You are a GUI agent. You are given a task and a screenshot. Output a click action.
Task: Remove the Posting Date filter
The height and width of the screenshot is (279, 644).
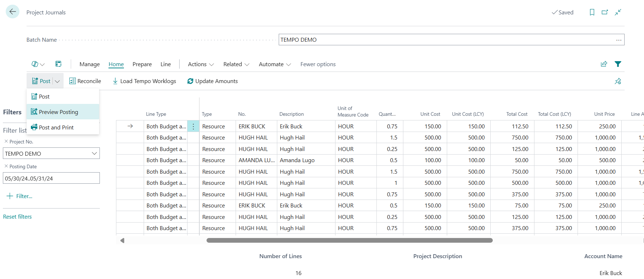(x=6, y=166)
